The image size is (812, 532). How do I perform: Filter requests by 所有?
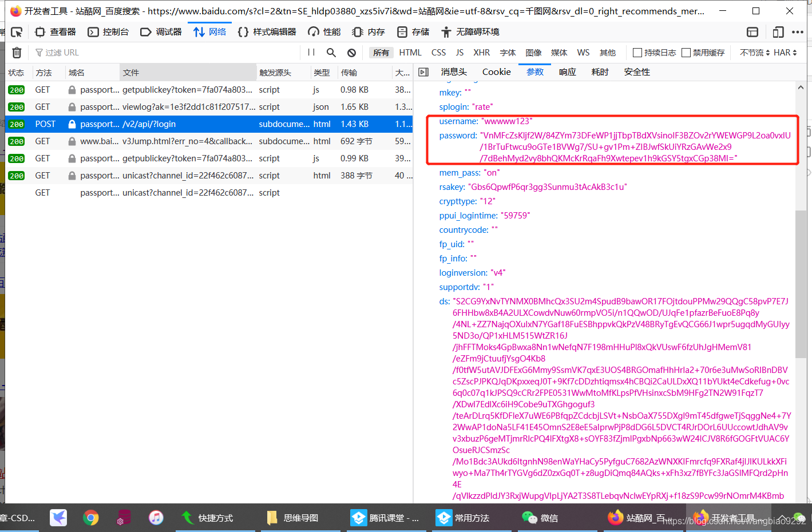381,53
